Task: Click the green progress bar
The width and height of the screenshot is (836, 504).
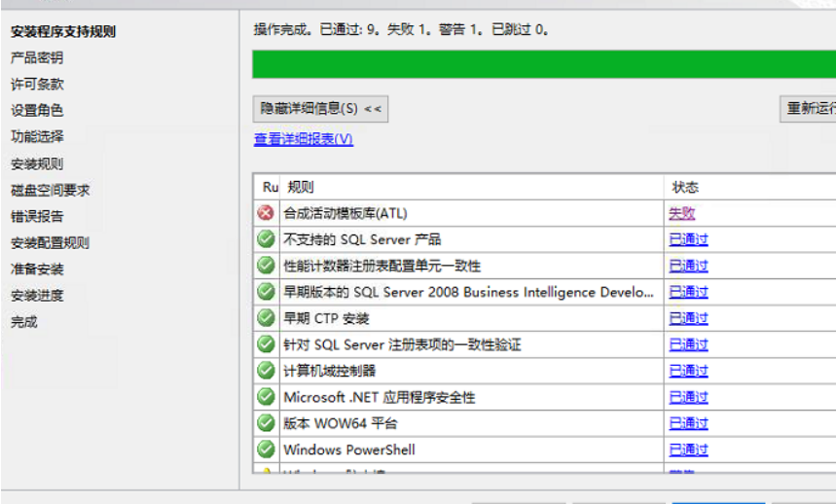Action: (543, 64)
